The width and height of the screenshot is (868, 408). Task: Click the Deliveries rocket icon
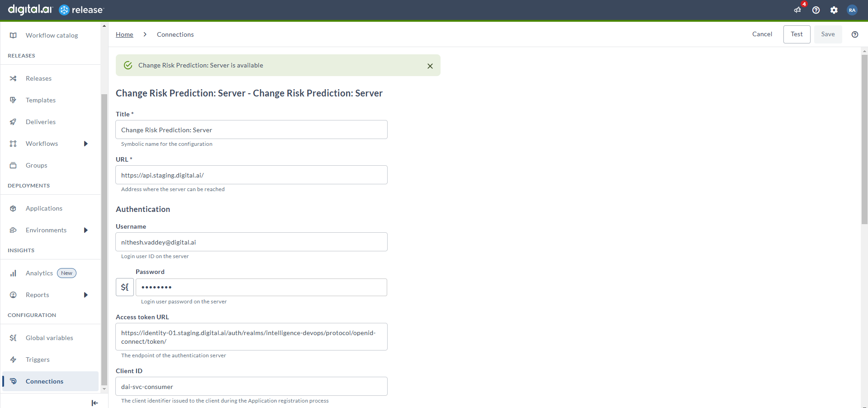click(13, 122)
